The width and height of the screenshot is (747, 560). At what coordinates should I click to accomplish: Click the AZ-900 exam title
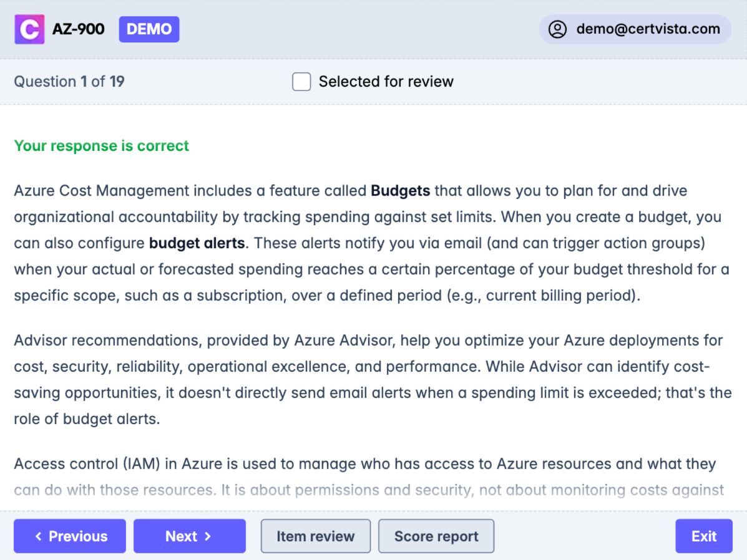pyautogui.click(x=79, y=29)
